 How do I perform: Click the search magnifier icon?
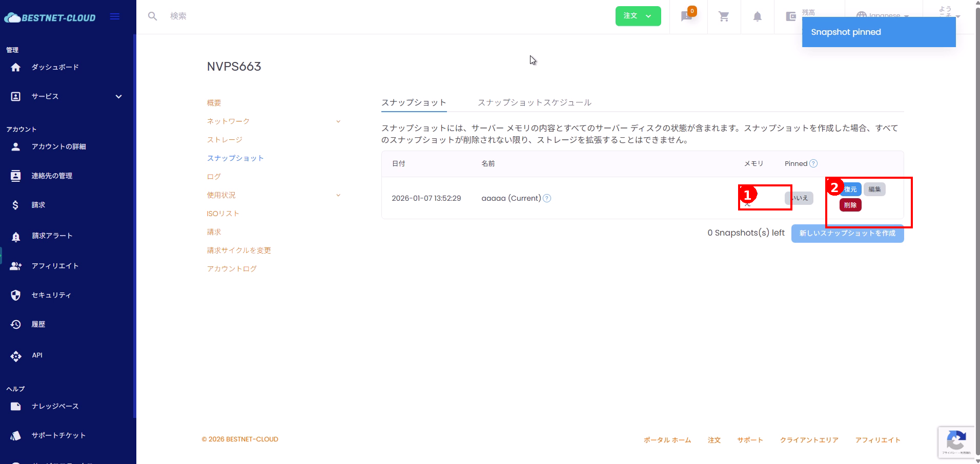coord(152,16)
